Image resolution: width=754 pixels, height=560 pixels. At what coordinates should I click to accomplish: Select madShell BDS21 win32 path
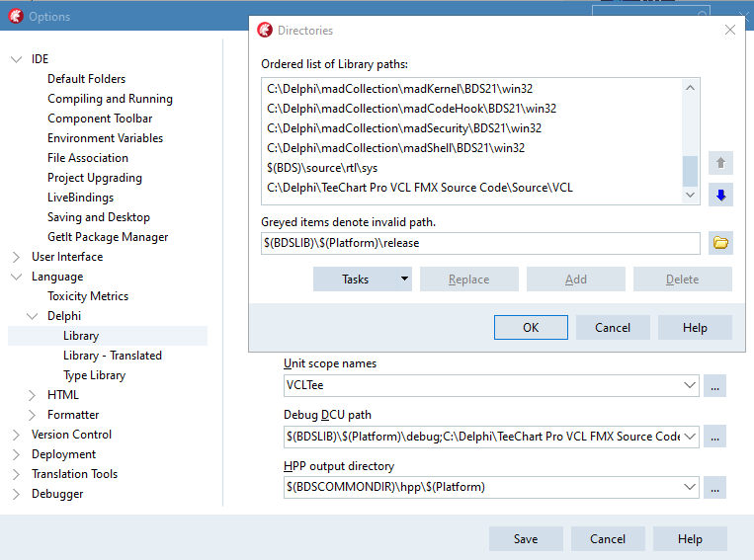395,148
